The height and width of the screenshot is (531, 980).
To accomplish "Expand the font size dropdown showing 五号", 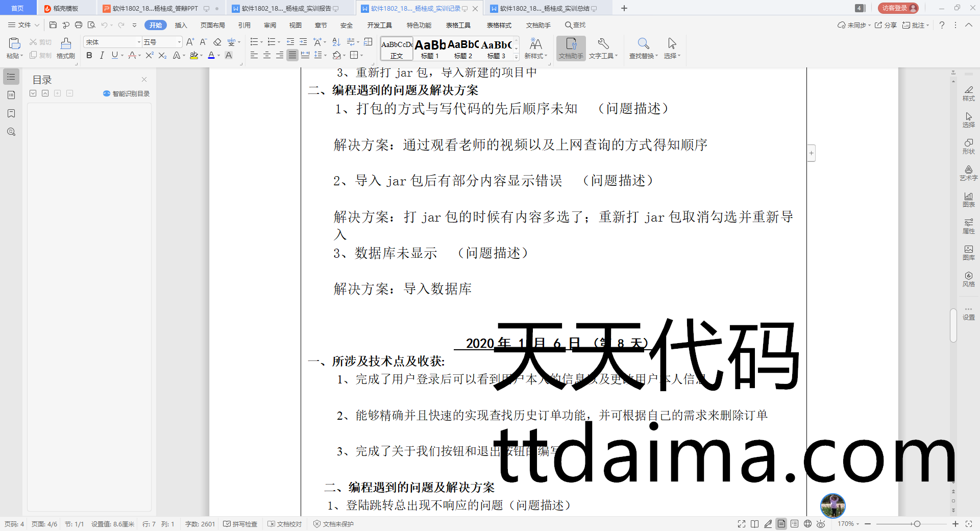I will 179,42.
